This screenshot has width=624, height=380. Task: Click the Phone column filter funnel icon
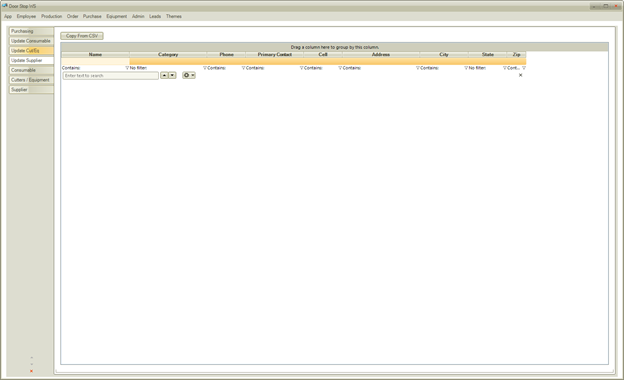(243, 68)
